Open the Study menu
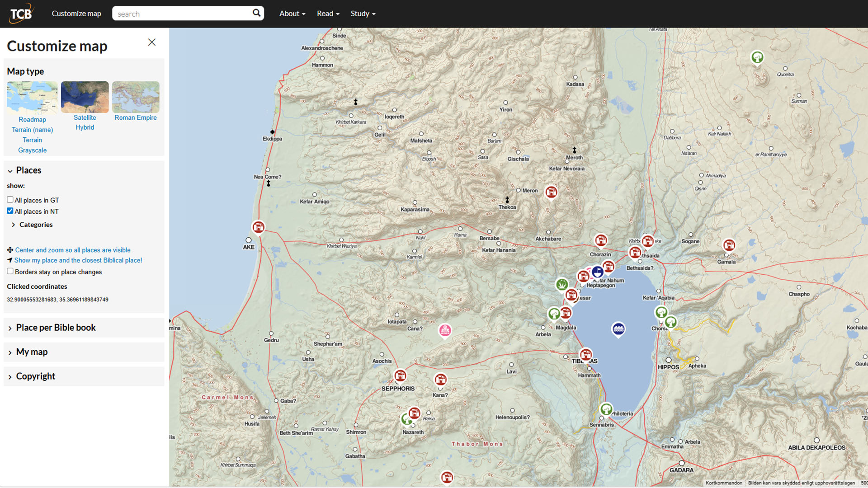This screenshot has height=488, width=868. click(363, 14)
